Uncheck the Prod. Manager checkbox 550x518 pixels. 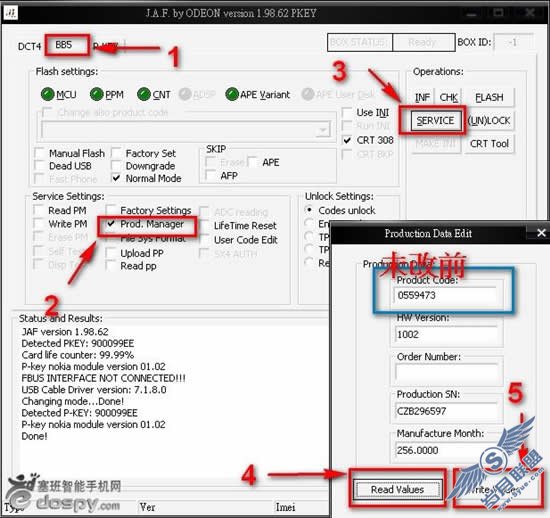(111, 224)
